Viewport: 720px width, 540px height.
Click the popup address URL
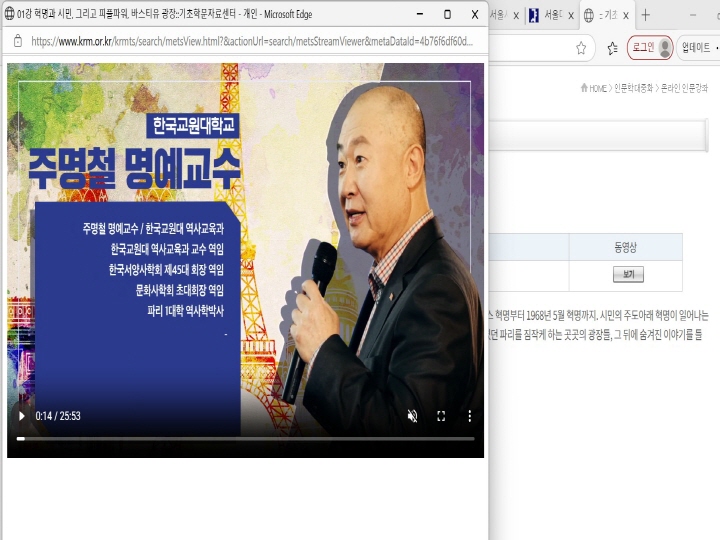click(250, 41)
